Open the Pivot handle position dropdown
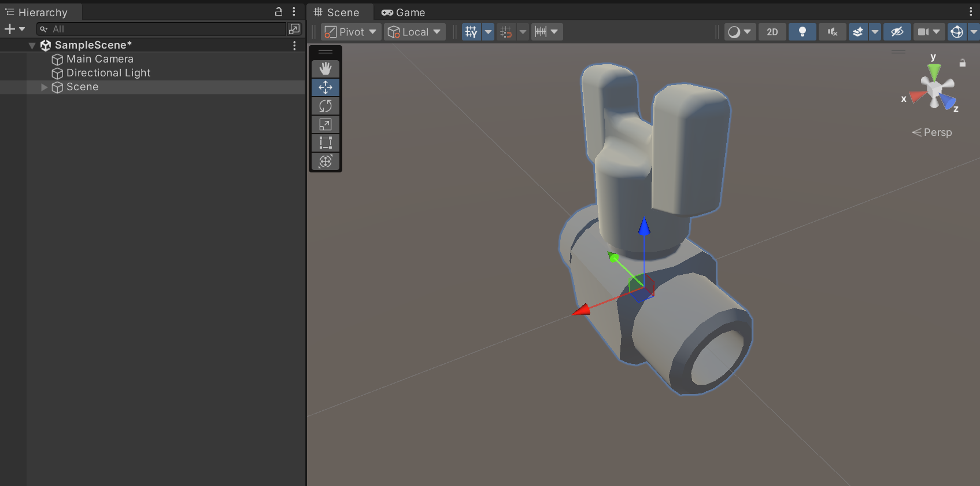The height and width of the screenshot is (486, 980). tap(350, 32)
